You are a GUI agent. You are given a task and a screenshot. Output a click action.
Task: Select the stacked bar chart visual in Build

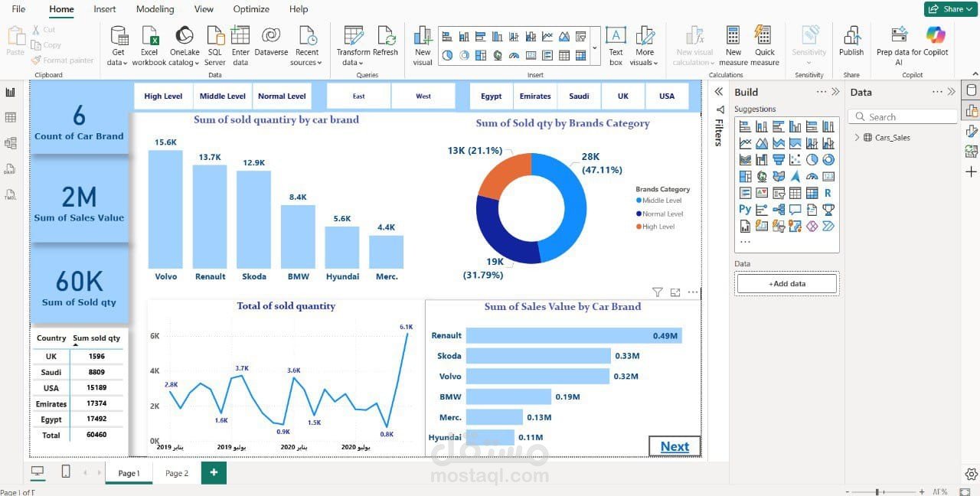pos(745,126)
